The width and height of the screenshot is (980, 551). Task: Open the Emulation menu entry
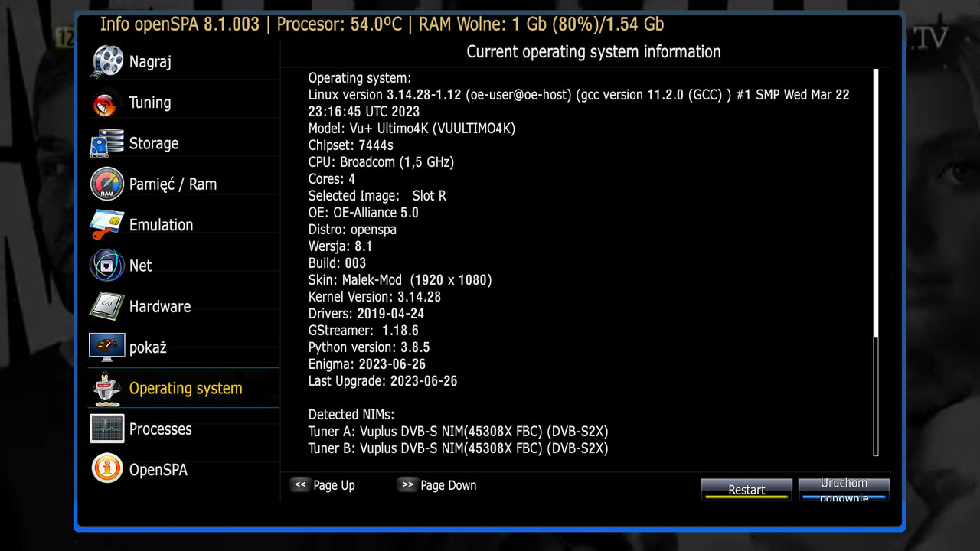(x=184, y=225)
